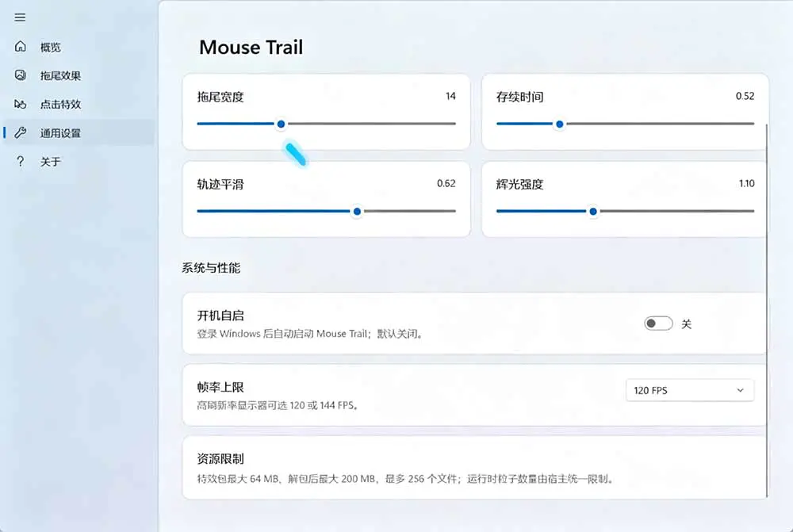
Task: Click the chevron arrow in 帧率上限 dropdown
Action: (x=741, y=390)
